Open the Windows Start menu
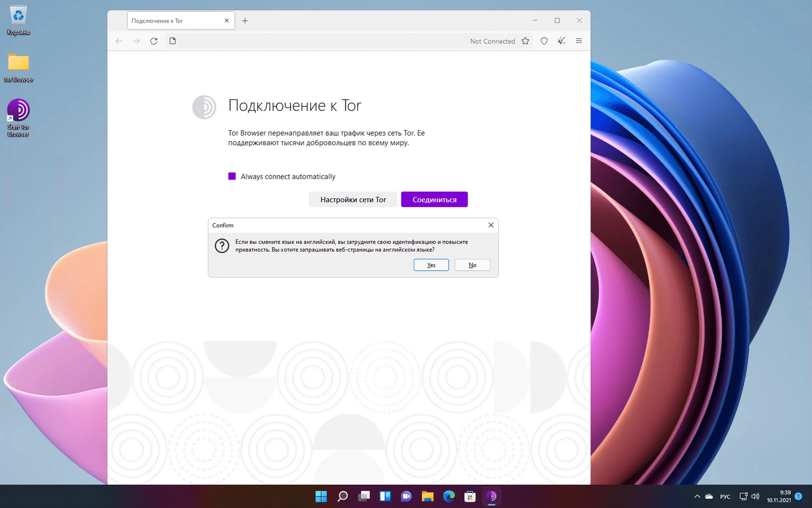This screenshot has height=508, width=812. (321, 496)
